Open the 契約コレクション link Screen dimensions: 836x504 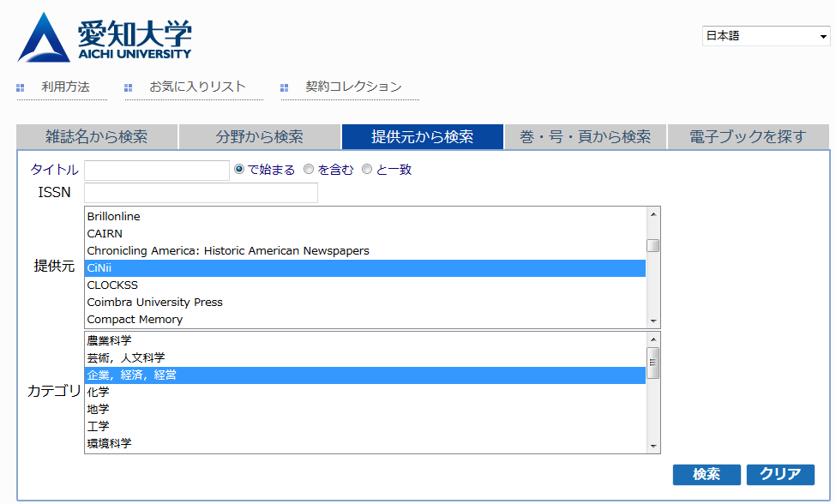pyautogui.click(x=353, y=87)
